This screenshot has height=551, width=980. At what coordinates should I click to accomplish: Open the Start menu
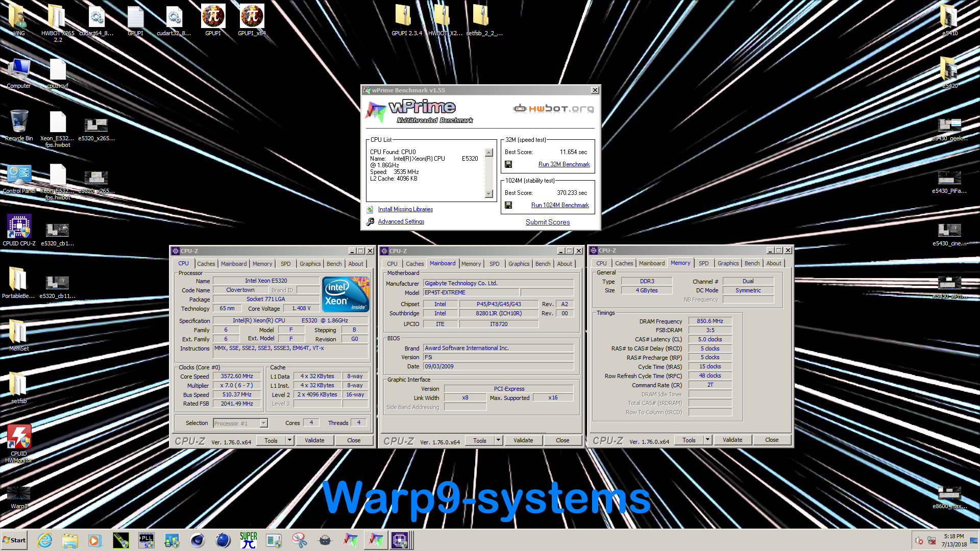14,540
